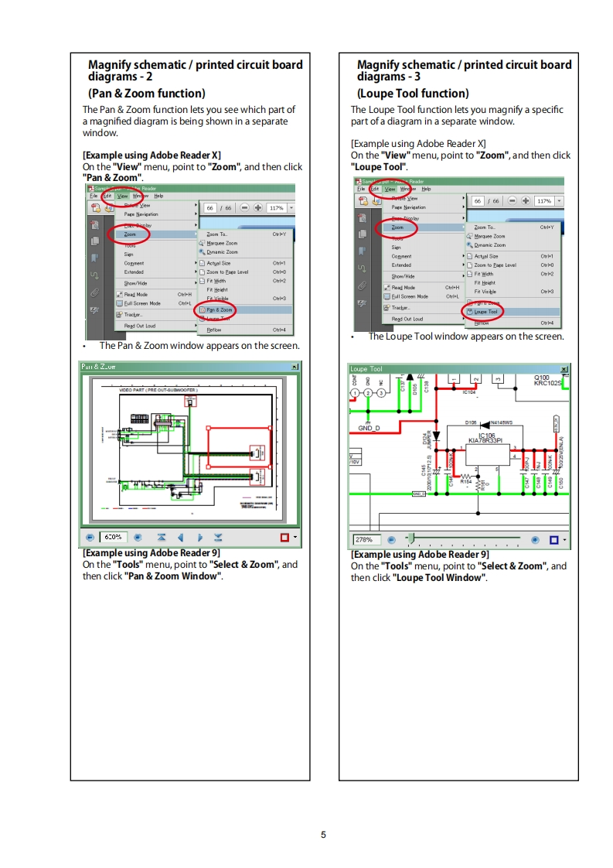Click the 600% zoom field in Pan & Zoom
Screen dimensions: 613x868
pyautogui.click(x=114, y=537)
